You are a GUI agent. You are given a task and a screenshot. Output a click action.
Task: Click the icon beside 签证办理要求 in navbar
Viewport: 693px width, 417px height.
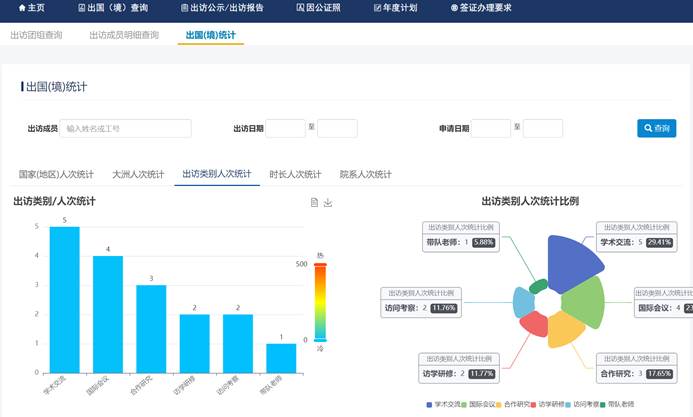454,8
